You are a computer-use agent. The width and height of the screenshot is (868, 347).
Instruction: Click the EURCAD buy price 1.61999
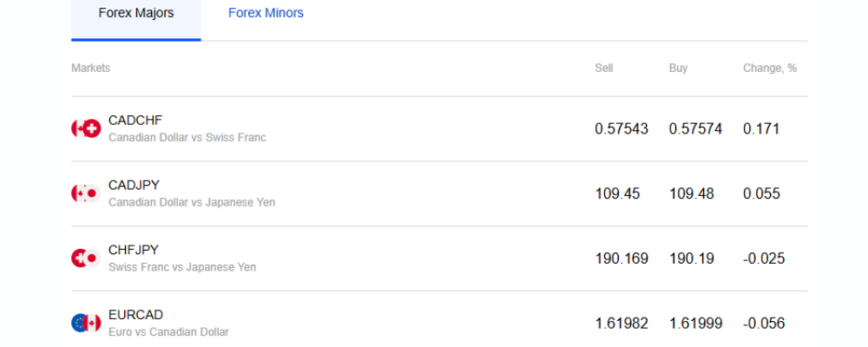coord(695,324)
